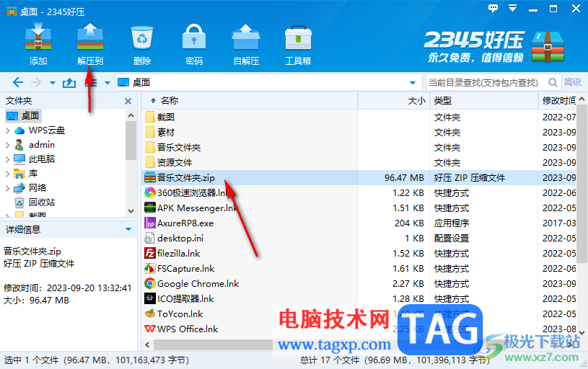Open navigation history dropdown arrow
This screenshot has width=588, height=369.
[x=53, y=83]
